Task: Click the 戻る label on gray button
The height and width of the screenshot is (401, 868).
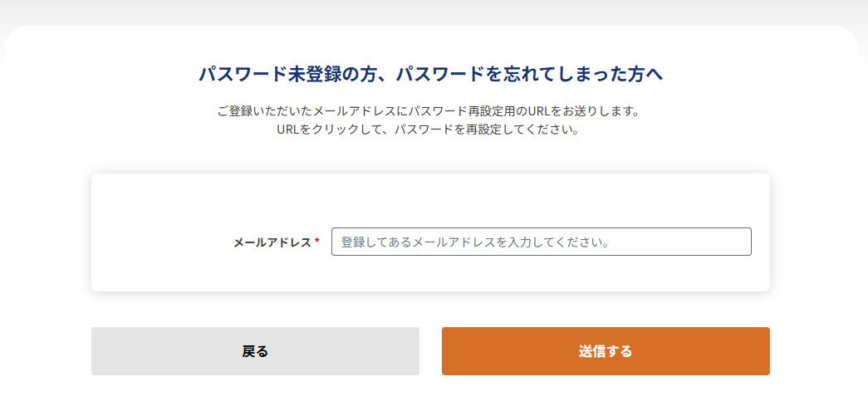Action: tap(255, 352)
